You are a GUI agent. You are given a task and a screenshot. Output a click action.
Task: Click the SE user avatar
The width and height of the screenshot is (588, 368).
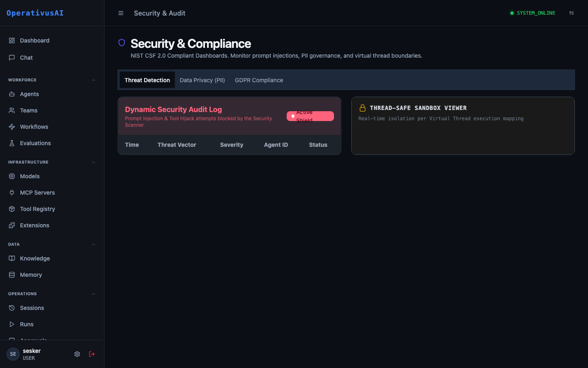click(13, 354)
